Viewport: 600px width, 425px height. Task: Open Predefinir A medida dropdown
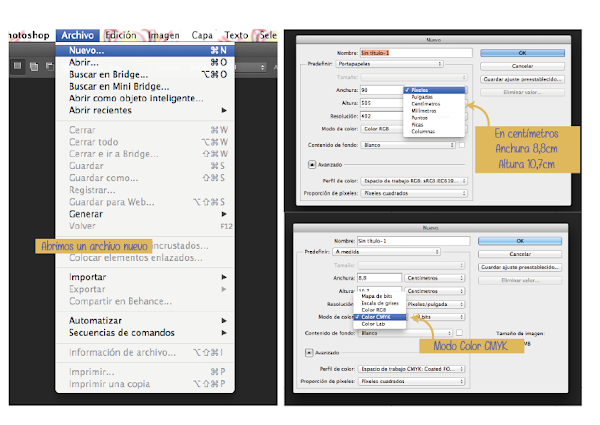click(x=386, y=252)
